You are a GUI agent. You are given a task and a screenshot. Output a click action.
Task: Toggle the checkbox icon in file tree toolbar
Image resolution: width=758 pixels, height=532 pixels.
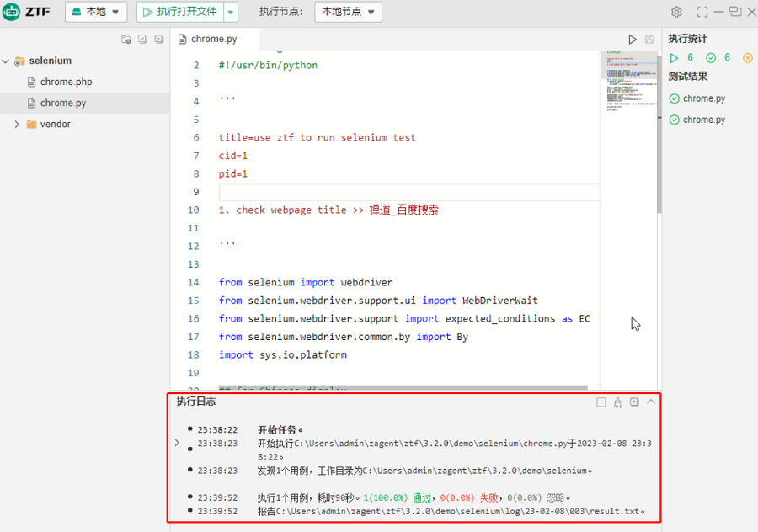[142, 39]
